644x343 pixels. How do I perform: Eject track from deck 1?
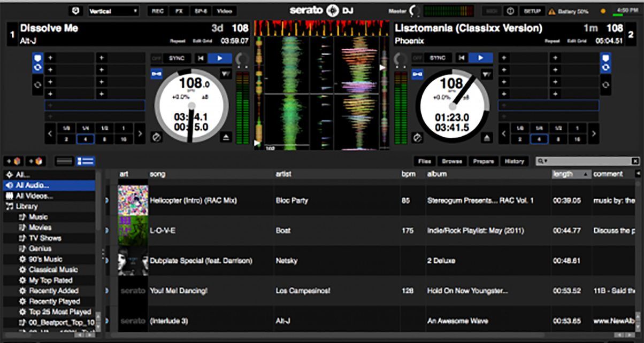226,137
